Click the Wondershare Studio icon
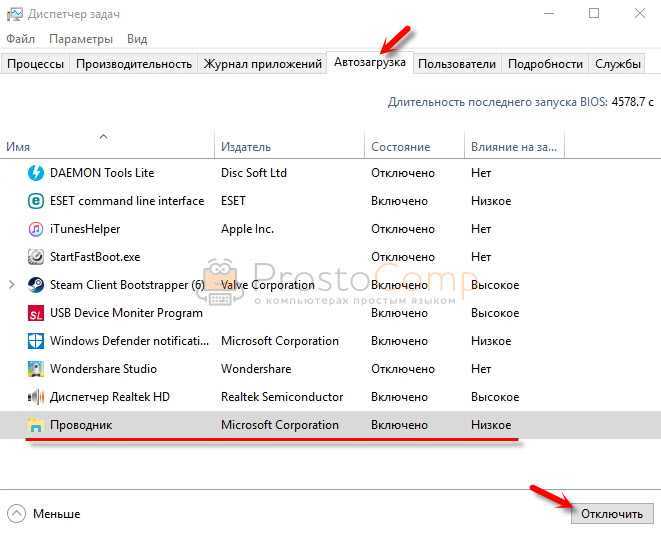This screenshot has width=661, height=536. click(x=35, y=369)
